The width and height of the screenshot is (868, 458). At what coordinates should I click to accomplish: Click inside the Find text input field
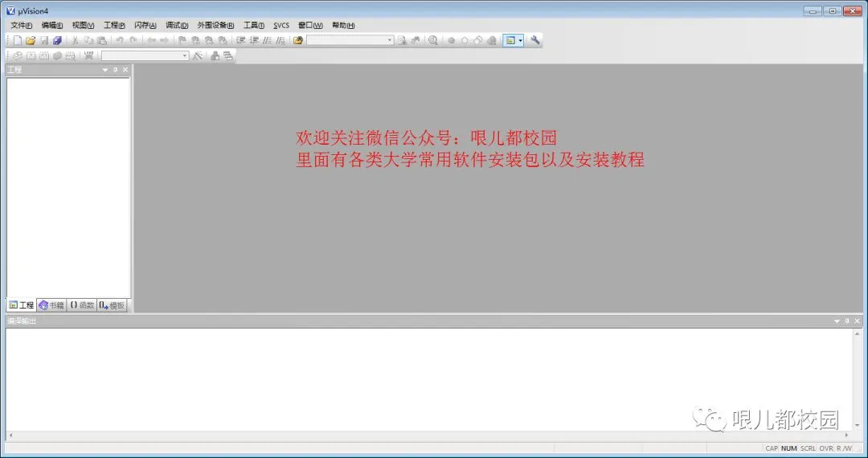pyautogui.click(x=346, y=40)
